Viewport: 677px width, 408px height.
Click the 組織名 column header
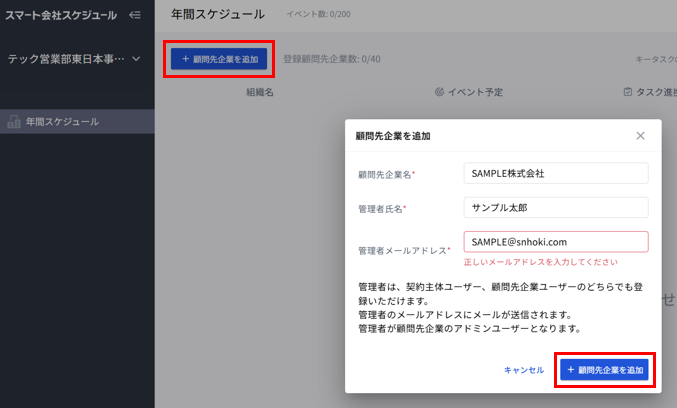(260, 92)
